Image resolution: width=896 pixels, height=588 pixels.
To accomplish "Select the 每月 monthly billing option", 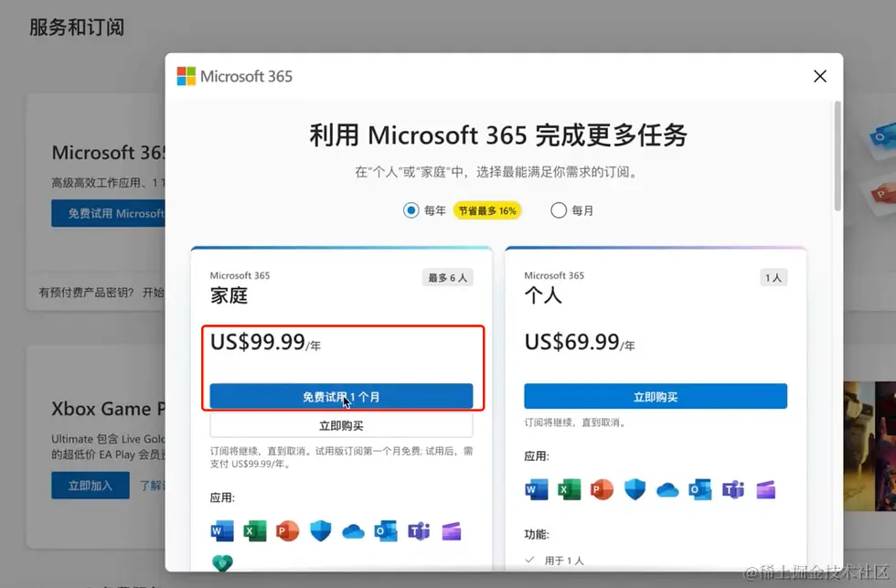I will 559,210.
